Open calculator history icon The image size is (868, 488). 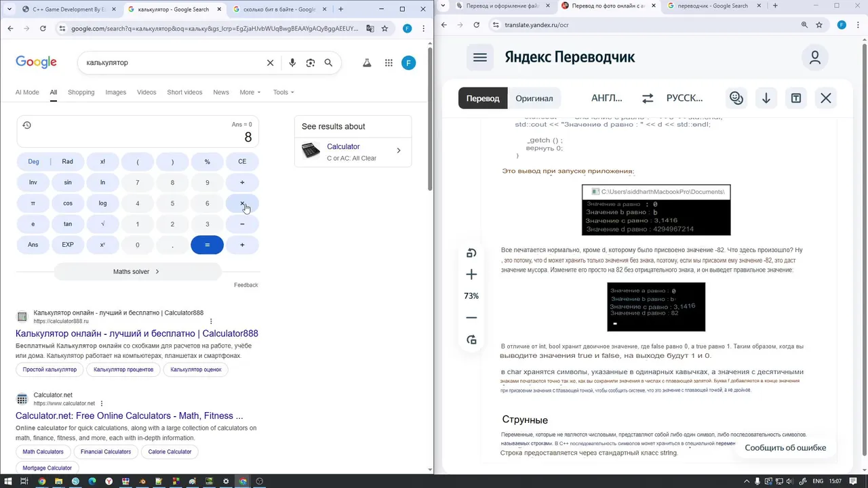26,125
